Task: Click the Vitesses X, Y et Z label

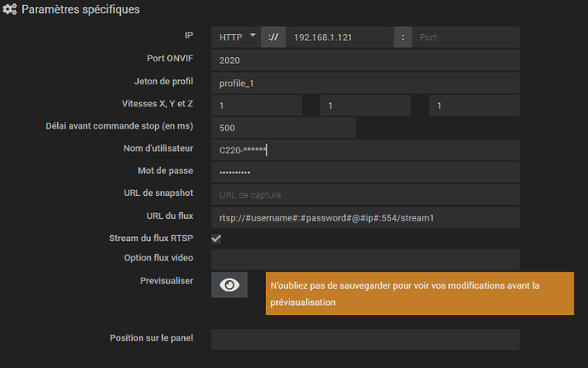Action: click(157, 104)
